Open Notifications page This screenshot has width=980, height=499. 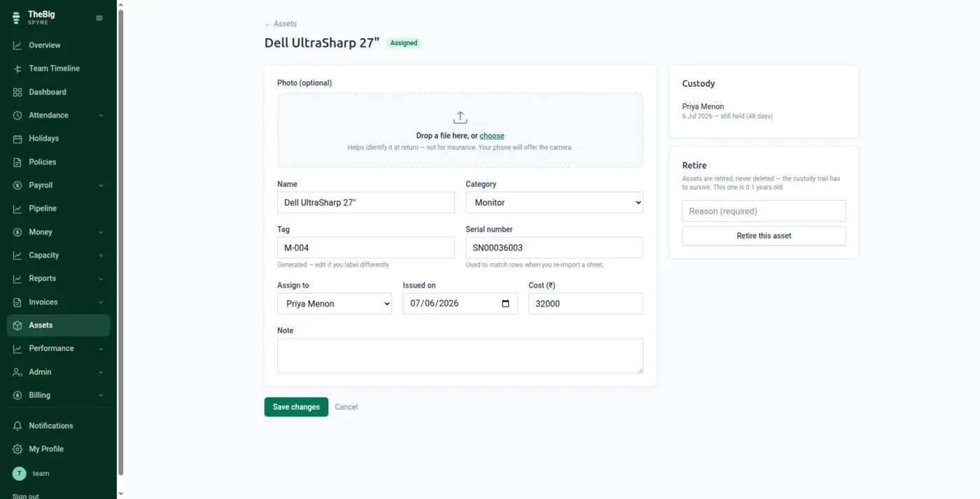(x=59, y=426)
